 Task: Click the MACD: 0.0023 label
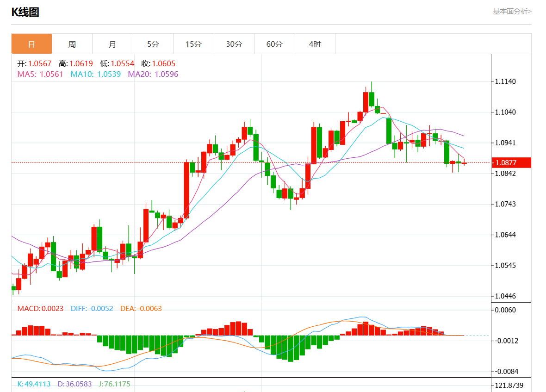[40, 308]
